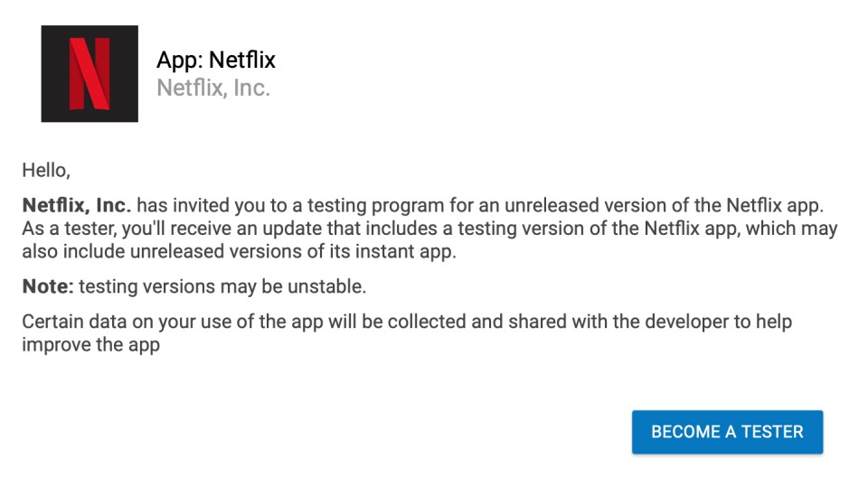Image resolution: width=868 pixels, height=477 pixels.
Task: Click the red N letter in the logo
Action: (90, 73)
